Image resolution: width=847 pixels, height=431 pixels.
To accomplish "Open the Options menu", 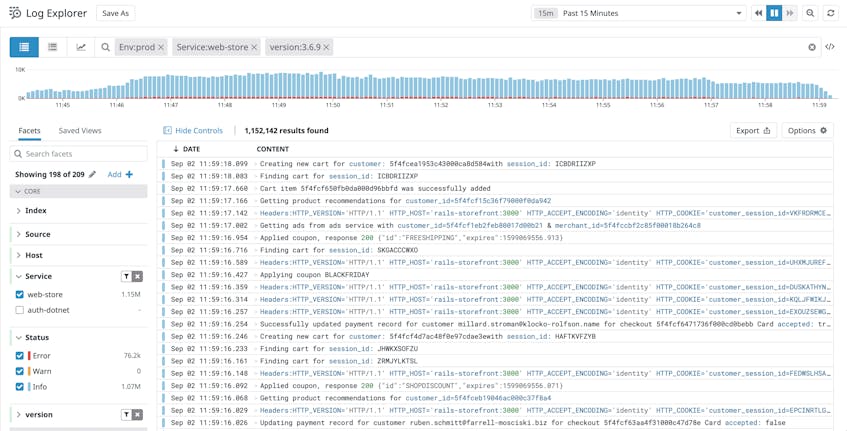I will pos(807,131).
